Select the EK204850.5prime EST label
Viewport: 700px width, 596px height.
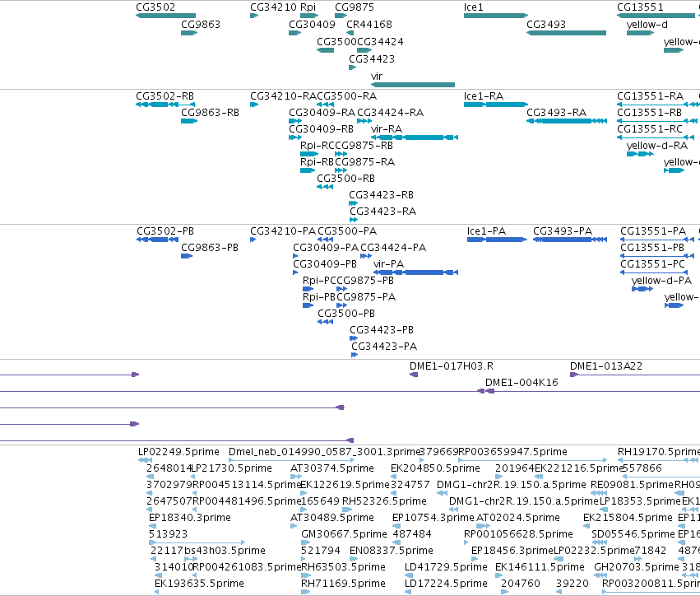435,468
